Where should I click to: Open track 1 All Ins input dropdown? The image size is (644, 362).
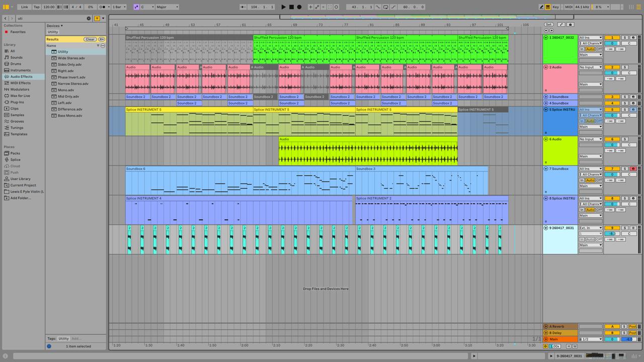coord(591,38)
